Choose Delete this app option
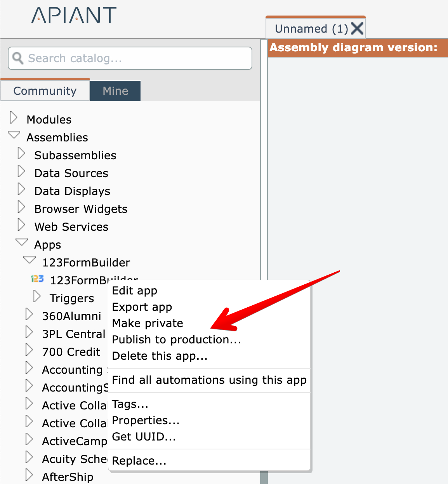448x484 pixels. 160,356
